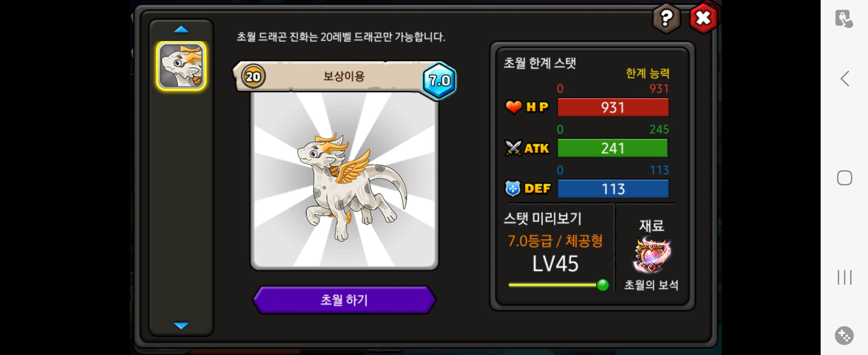Open the question mark help button

(666, 18)
